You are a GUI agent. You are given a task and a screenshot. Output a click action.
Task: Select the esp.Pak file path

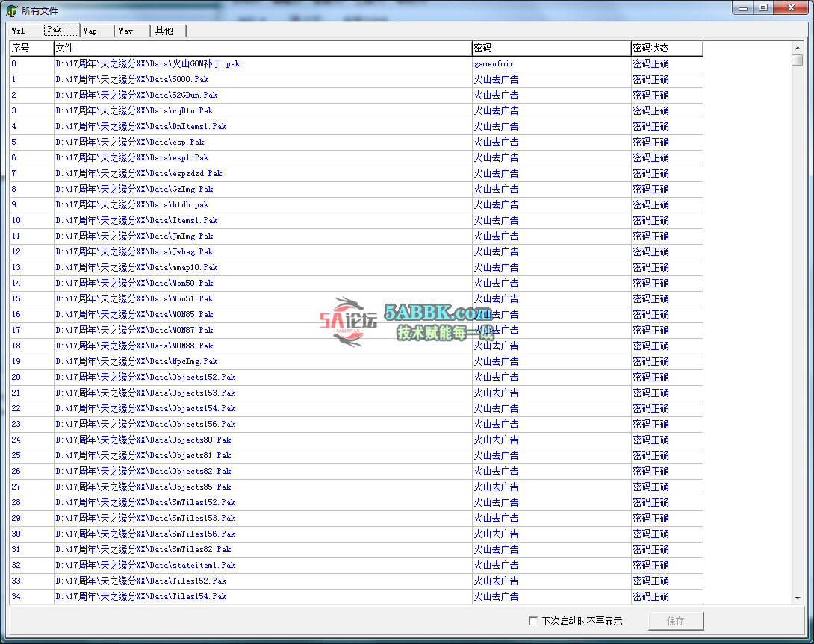[x=130, y=143]
